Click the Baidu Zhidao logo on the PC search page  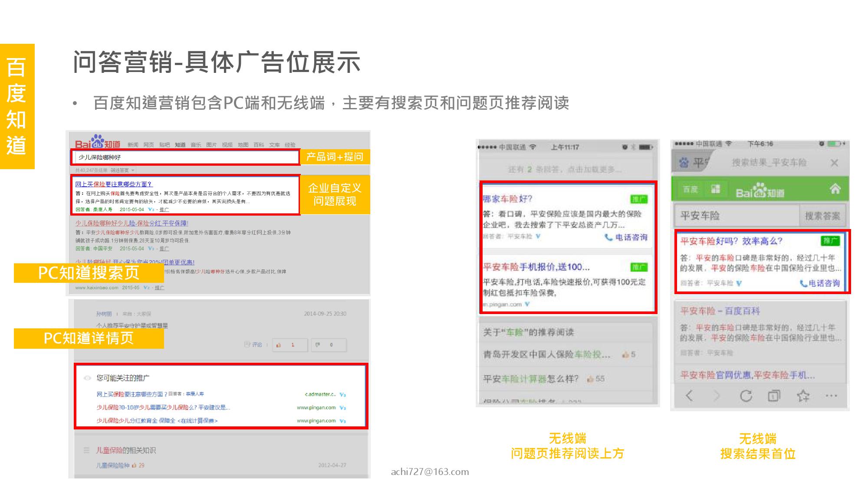tap(98, 142)
